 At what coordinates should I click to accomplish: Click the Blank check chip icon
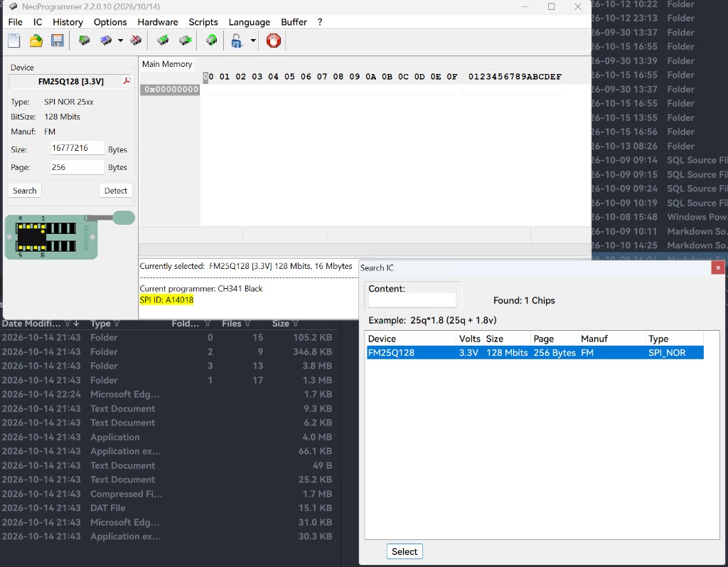[186, 41]
